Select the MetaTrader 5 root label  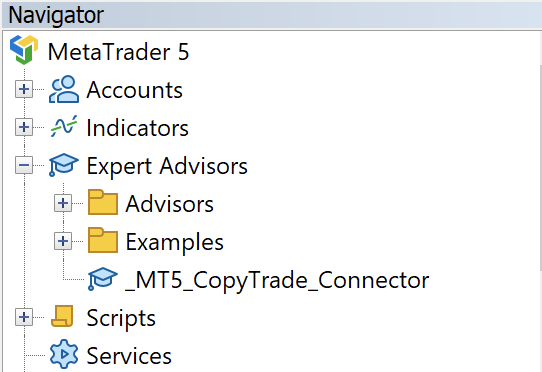tap(119, 52)
